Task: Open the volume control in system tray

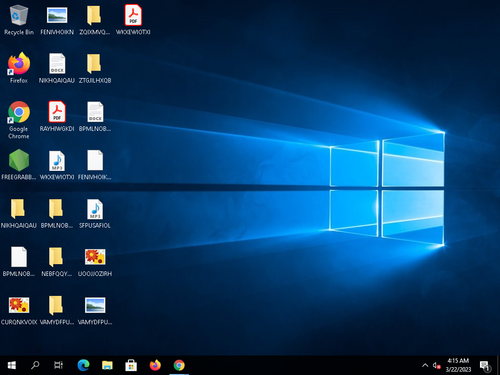Action: tap(436, 365)
